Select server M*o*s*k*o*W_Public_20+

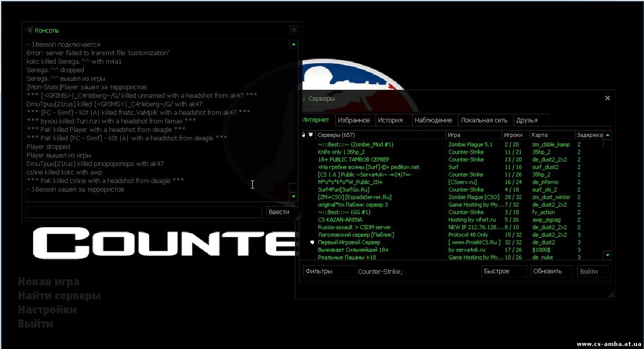tap(451, 182)
